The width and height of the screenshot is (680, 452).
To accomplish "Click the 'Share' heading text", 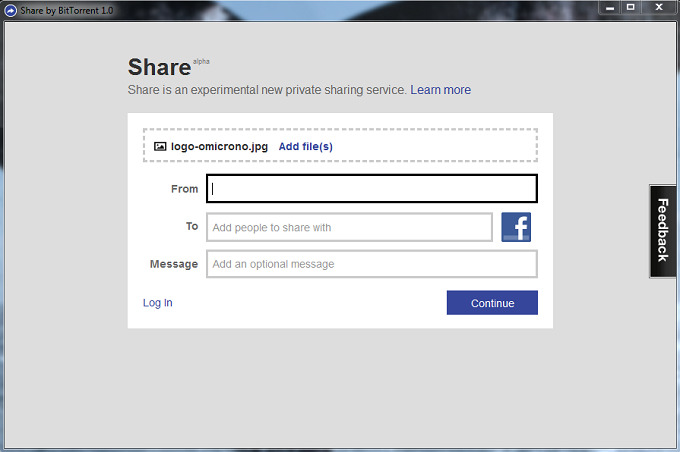I will 159,67.
